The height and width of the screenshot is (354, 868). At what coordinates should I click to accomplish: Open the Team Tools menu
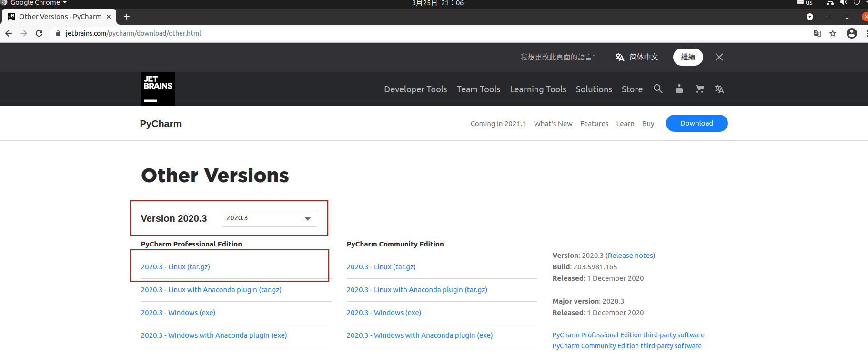[x=478, y=89]
